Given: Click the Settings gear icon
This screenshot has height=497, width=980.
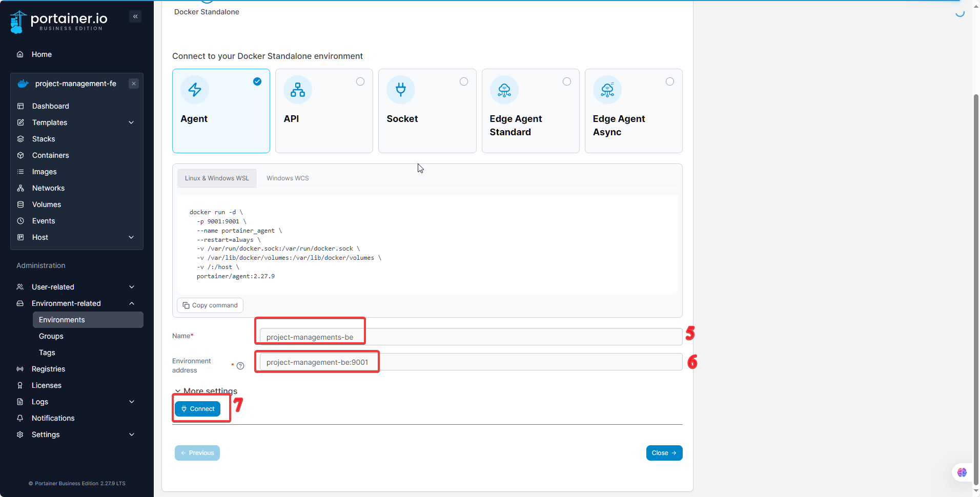Looking at the screenshot, I should (x=20, y=434).
